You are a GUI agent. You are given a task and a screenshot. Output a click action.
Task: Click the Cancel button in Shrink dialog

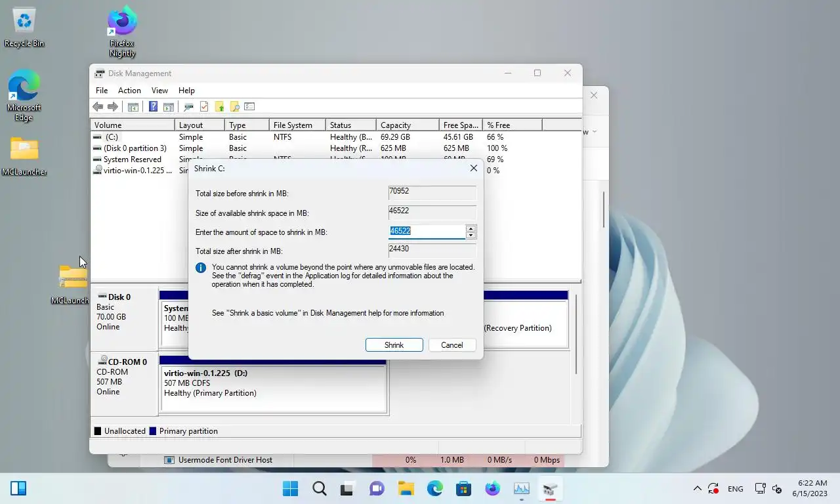coord(451,345)
